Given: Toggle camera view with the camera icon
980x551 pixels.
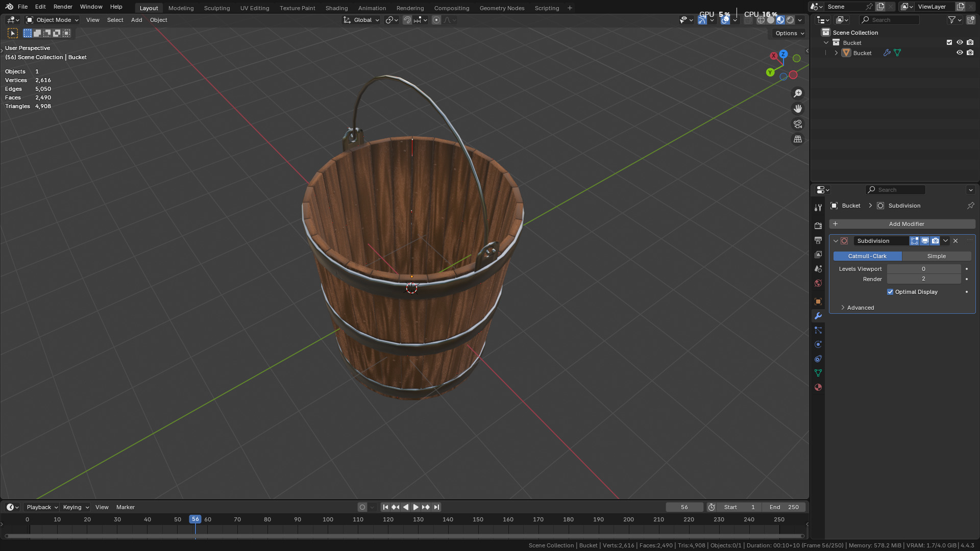Looking at the screenshot, I should click(x=798, y=124).
